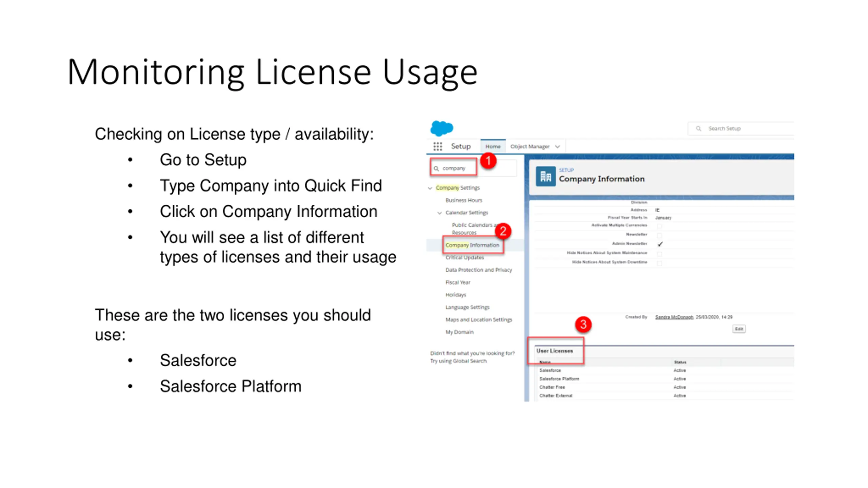Click the Salesforce Platform license row
868x488 pixels.
pyautogui.click(x=665, y=379)
